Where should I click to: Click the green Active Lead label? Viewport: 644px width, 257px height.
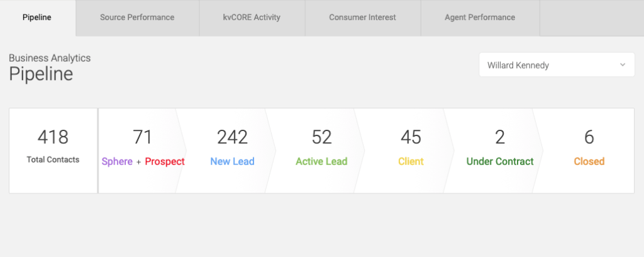click(321, 162)
